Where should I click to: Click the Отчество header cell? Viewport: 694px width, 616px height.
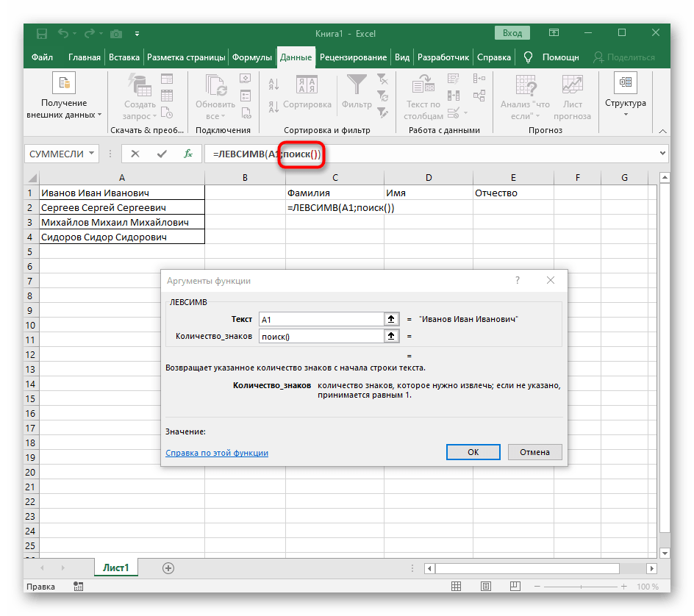(x=513, y=193)
